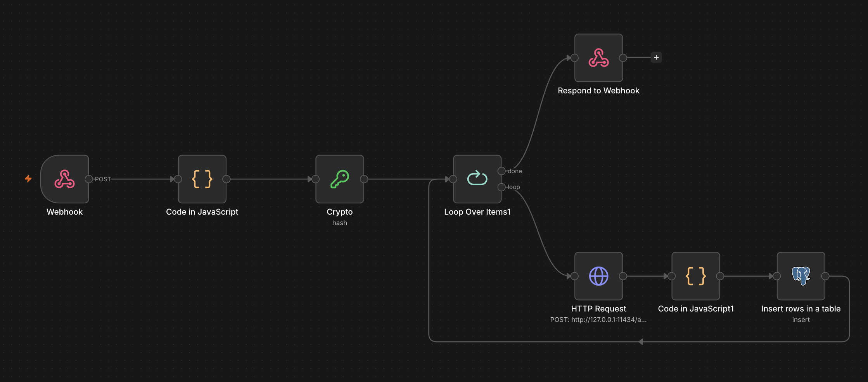Screen dimensions: 868x382
Task: Click the HTTP Request input connector
Action: [575, 276]
